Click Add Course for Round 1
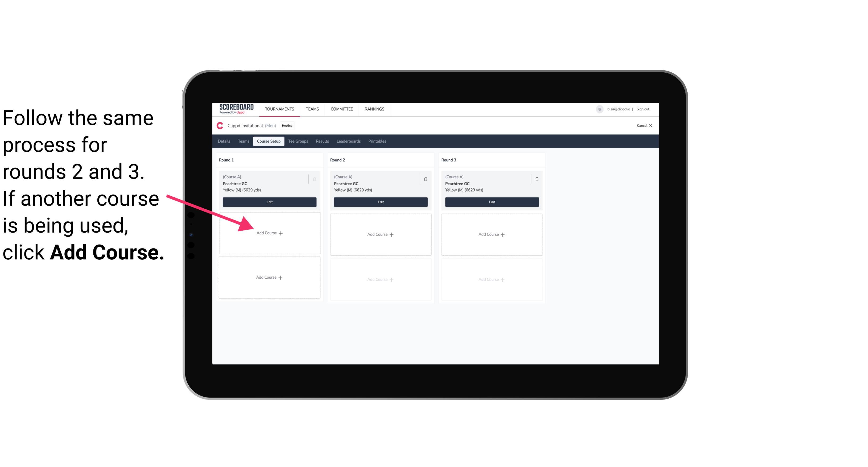The height and width of the screenshot is (467, 868). (x=269, y=233)
